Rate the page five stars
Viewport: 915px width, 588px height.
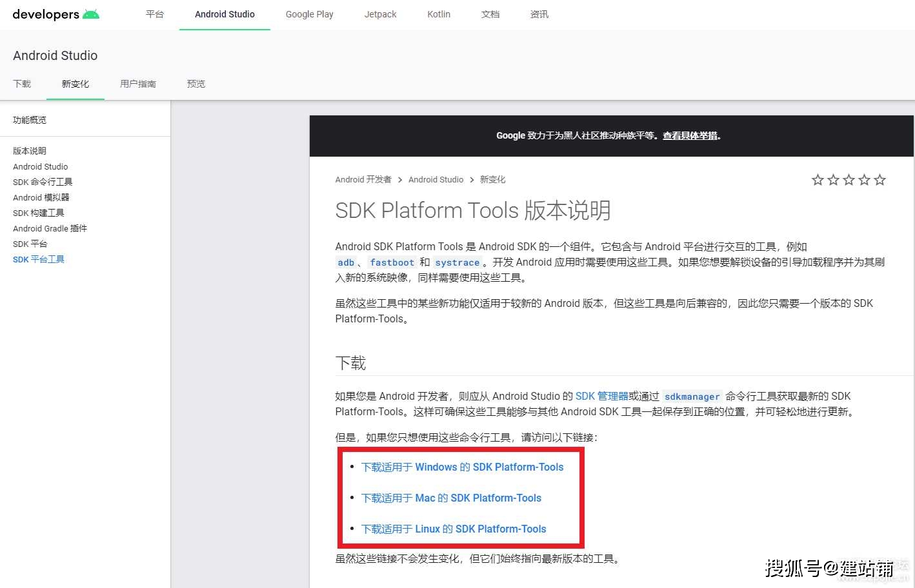click(x=880, y=180)
